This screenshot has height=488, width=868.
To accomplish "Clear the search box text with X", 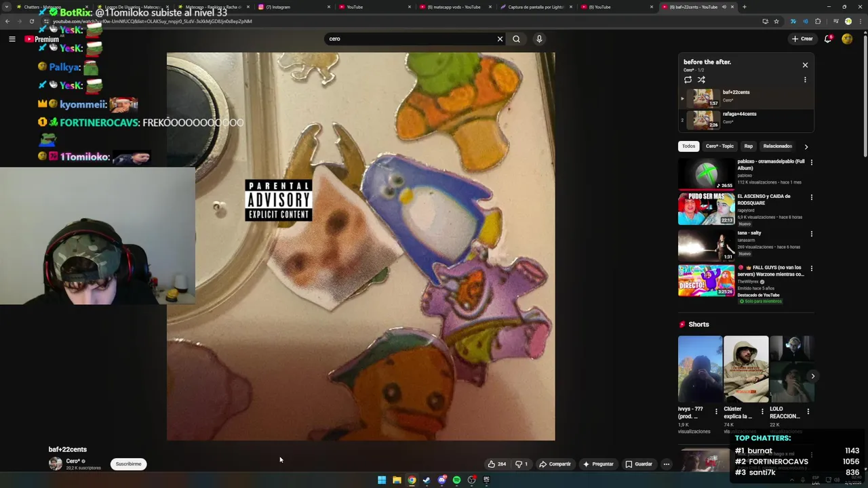I will coord(500,39).
